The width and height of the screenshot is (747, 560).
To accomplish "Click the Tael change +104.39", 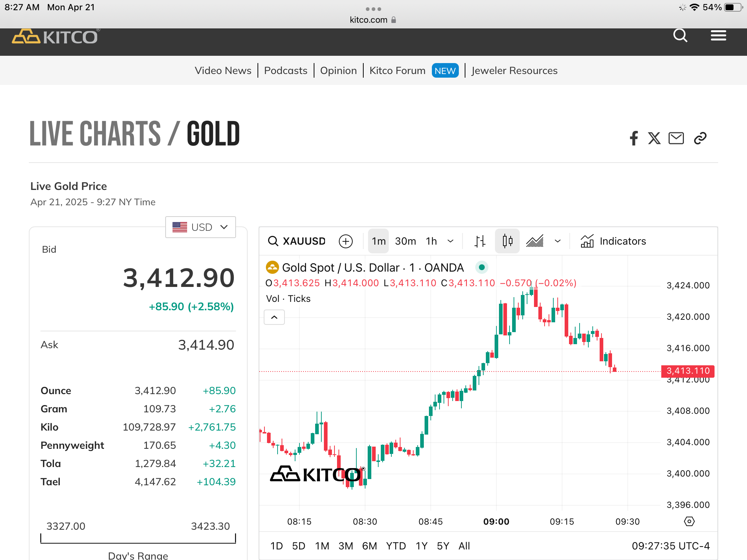I will 216,482.
